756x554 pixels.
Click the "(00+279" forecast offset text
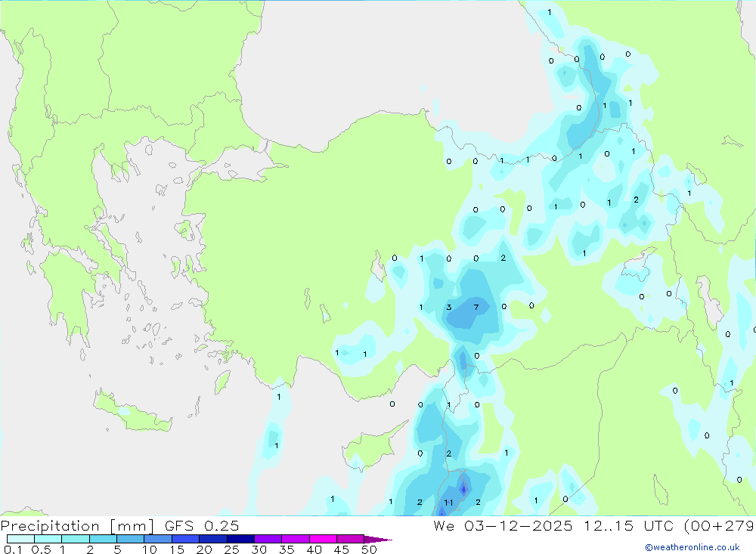coord(720,526)
